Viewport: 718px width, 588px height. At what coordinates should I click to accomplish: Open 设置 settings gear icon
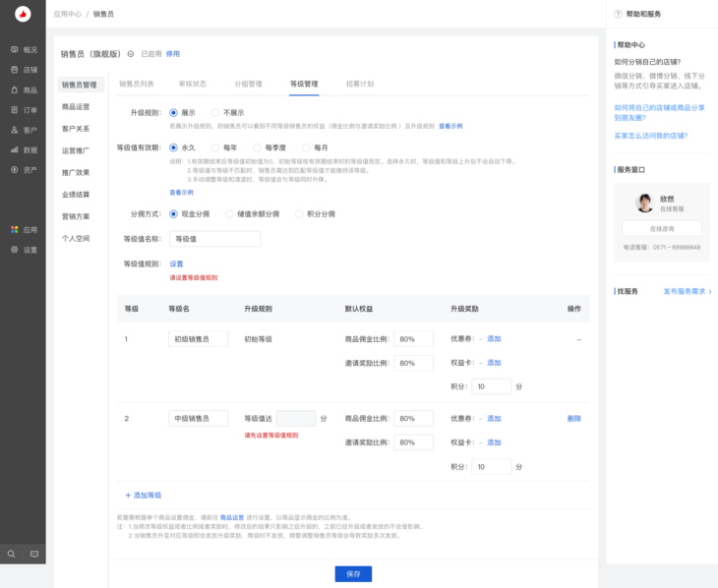pyautogui.click(x=15, y=250)
